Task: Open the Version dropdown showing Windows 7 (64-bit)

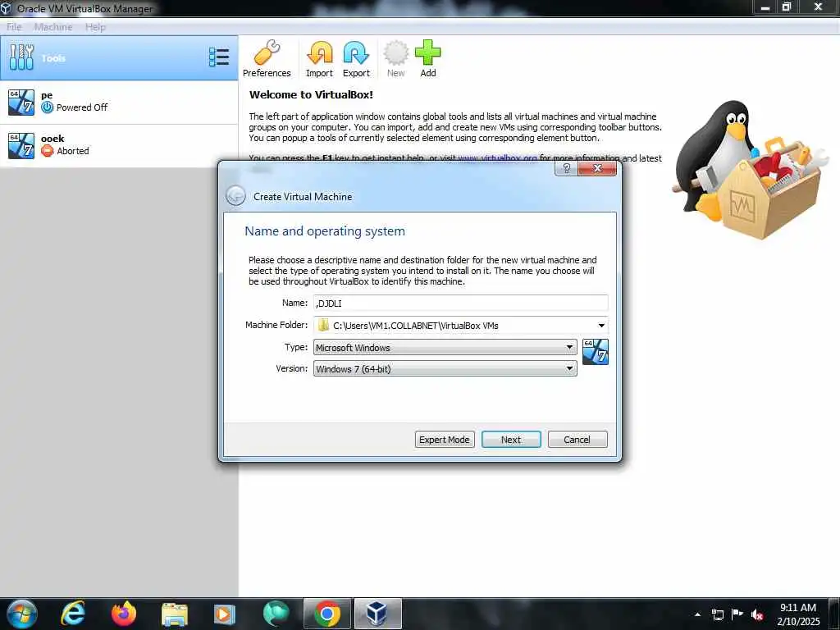Action: 445,368
